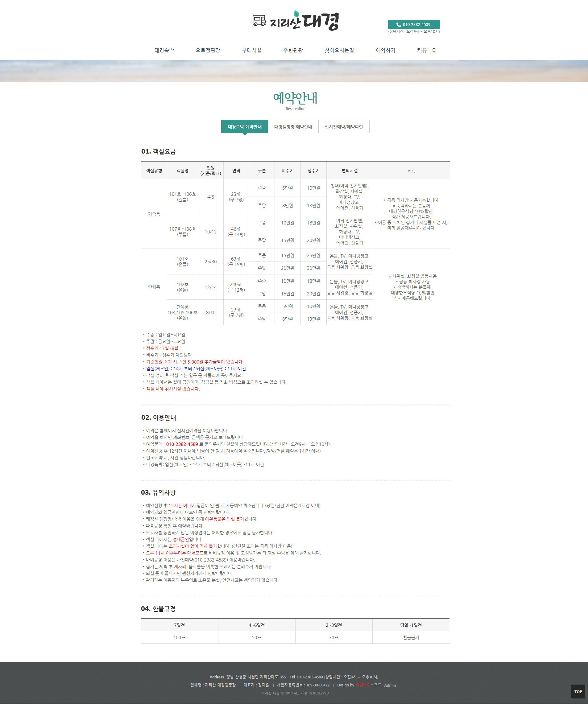The image size is (588, 704).
Task: Open the 커뮤니티 menu
Action: click(427, 50)
